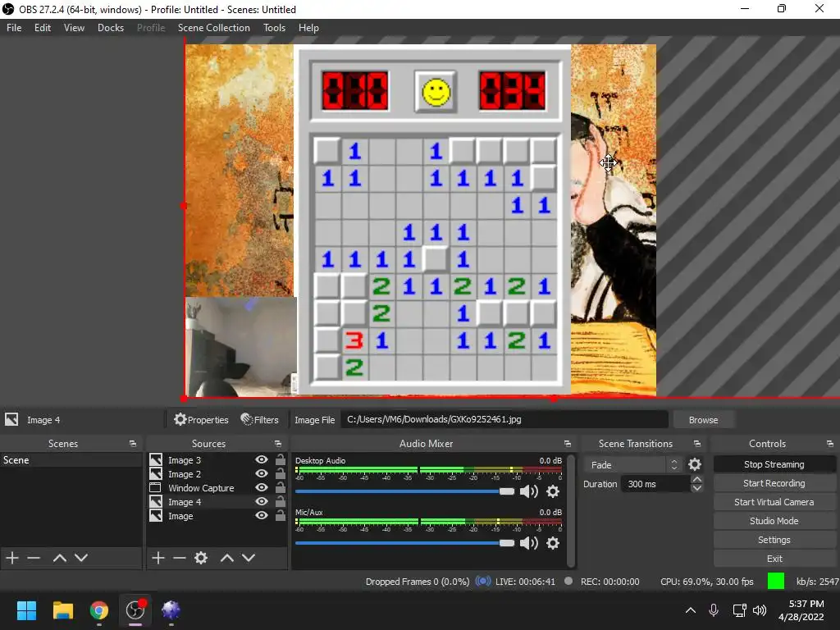Image resolution: width=840 pixels, height=630 pixels.
Task: Lock the Image 2 source
Action: pyautogui.click(x=281, y=473)
